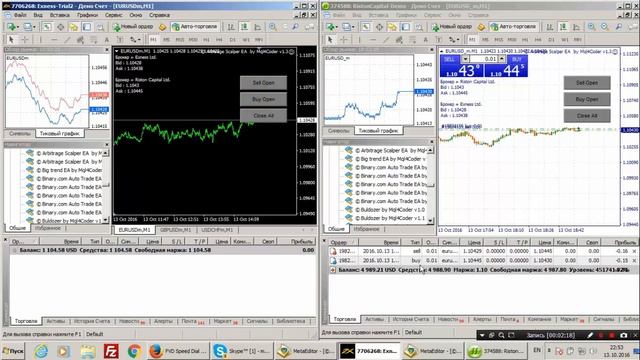The width and height of the screenshot is (640, 360).
Task: Open FileZilla from the taskbar
Action: click(x=111, y=351)
